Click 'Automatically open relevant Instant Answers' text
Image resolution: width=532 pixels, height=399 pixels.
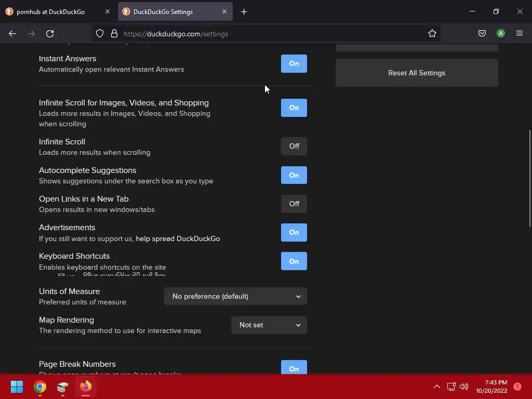(x=111, y=69)
